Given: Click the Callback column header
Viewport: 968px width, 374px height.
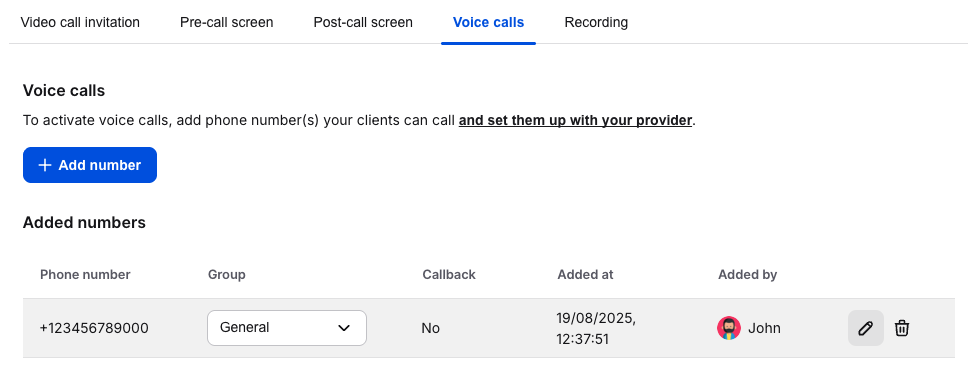Looking at the screenshot, I should pos(449,275).
